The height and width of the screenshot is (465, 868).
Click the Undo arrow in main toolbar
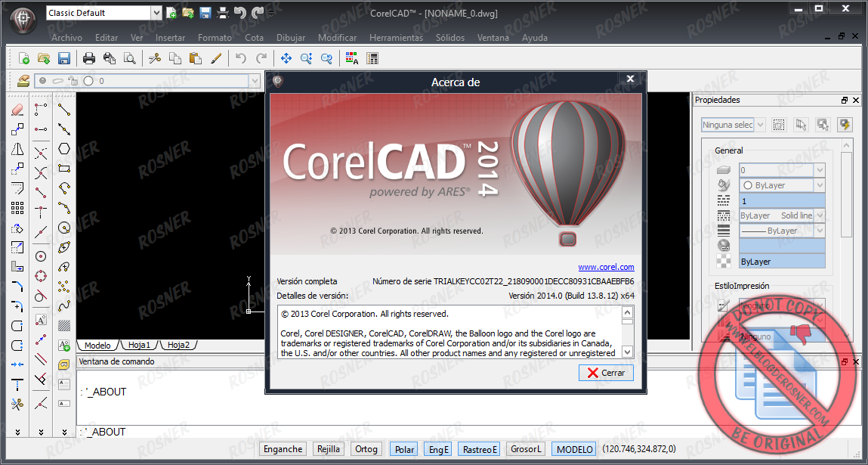coord(241,58)
